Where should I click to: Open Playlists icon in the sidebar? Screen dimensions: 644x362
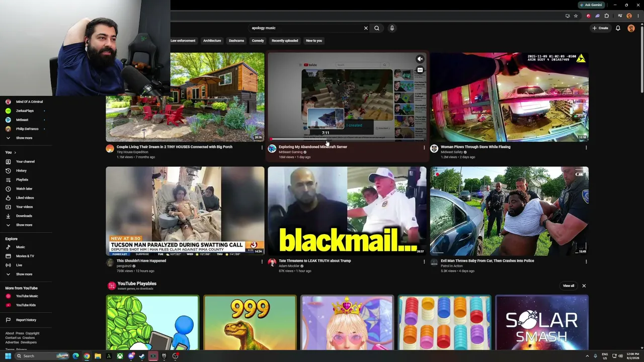[8, 179]
